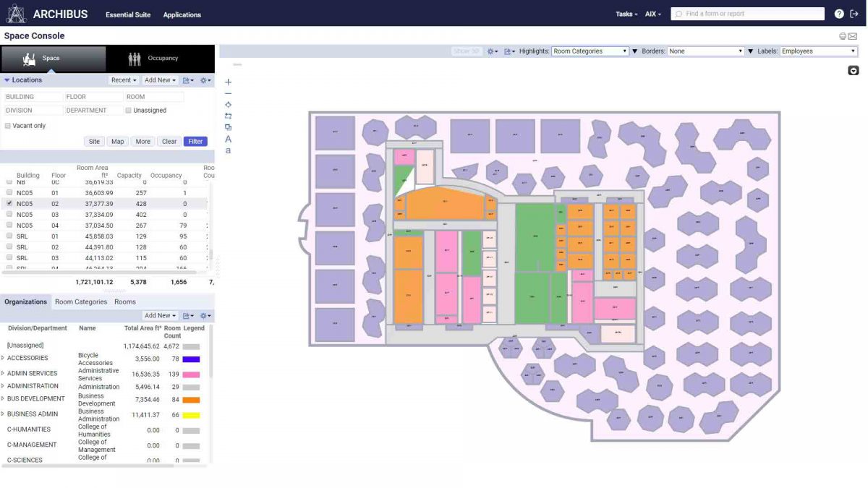Click the email envelope icon

(x=853, y=36)
